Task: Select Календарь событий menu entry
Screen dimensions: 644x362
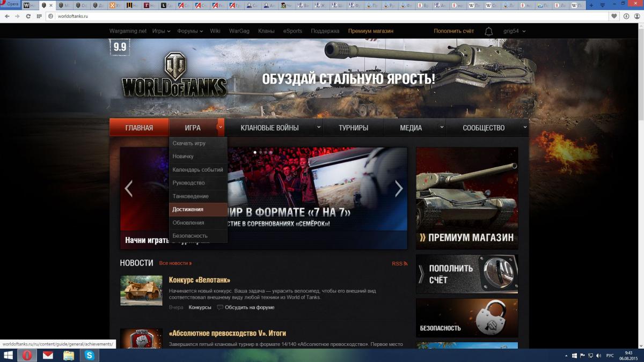Action: click(198, 169)
